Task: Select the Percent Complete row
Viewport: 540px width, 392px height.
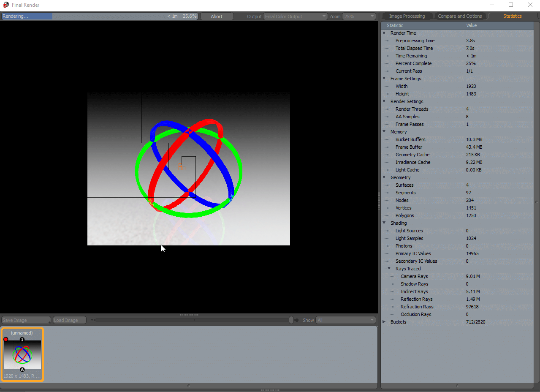Action: pos(458,63)
